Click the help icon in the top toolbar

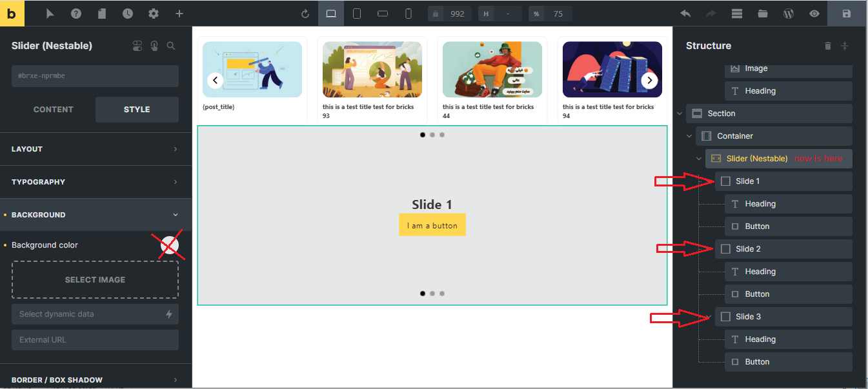(x=76, y=13)
